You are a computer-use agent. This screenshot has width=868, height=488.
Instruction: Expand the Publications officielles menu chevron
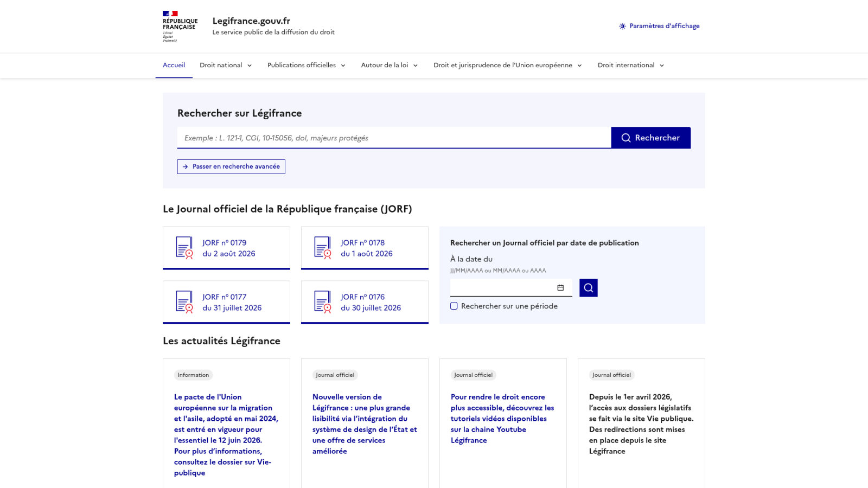pos(343,66)
